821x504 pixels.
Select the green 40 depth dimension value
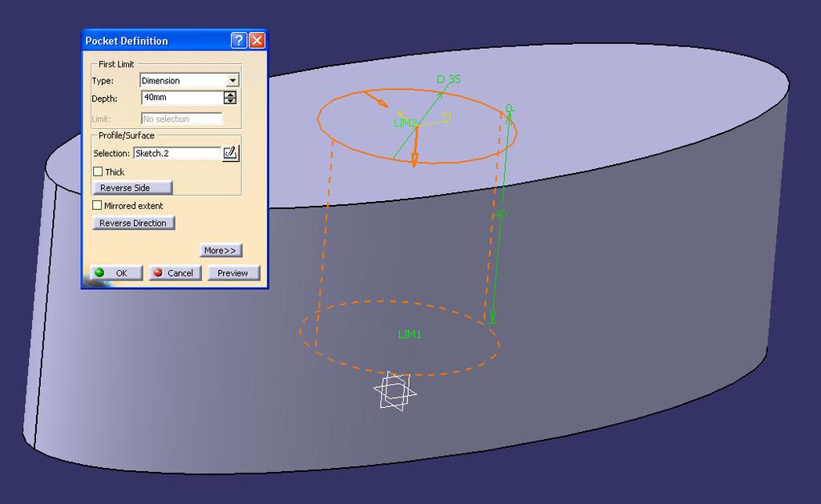click(x=500, y=214)
